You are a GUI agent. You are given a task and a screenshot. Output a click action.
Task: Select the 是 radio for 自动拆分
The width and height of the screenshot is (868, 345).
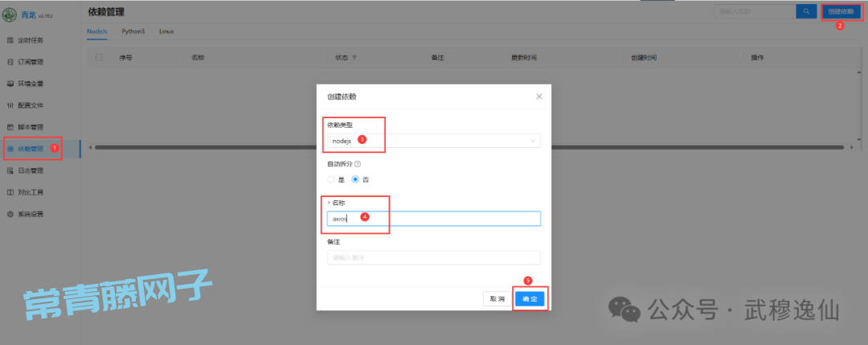click(x=330, y=179)
